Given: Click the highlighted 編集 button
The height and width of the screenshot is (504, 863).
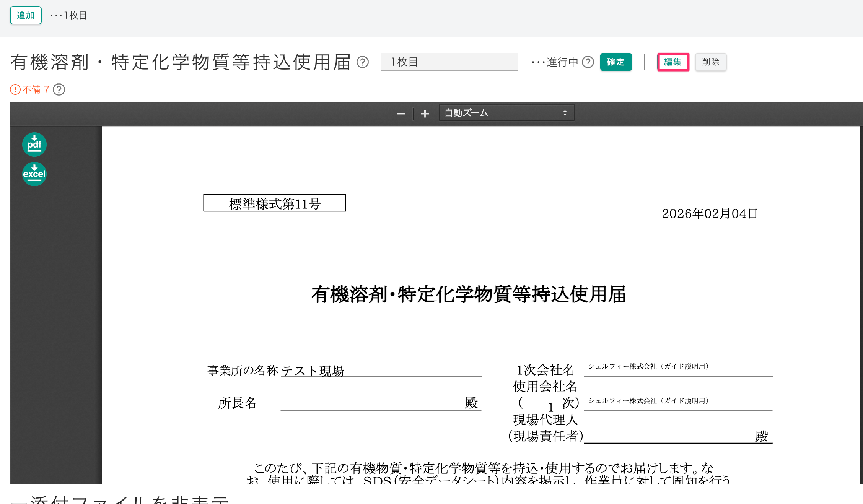Looking at the screenshot, I should tap(673, 62).
